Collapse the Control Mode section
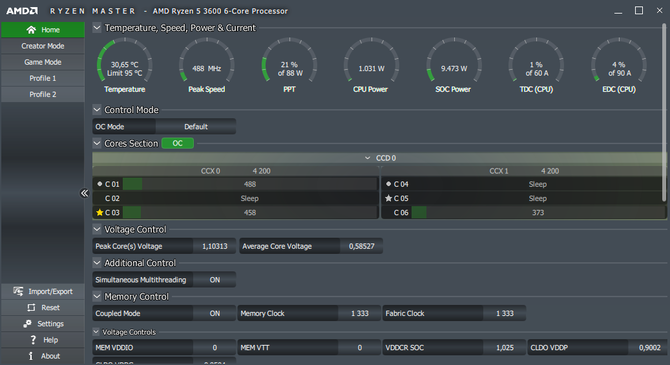The width and height of the screenshot is (670, 365). pos(97,110)
